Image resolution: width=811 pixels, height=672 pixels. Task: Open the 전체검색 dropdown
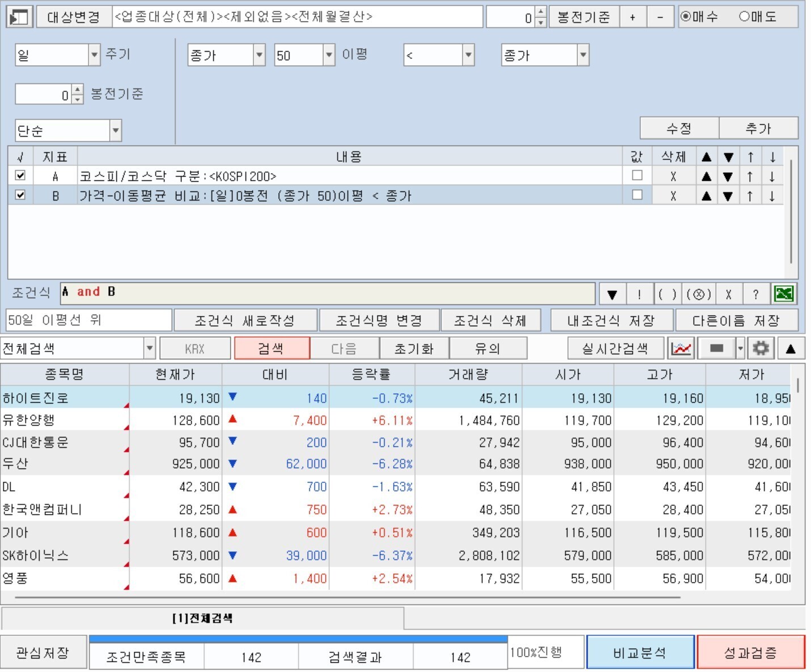(x=149, y=348)
